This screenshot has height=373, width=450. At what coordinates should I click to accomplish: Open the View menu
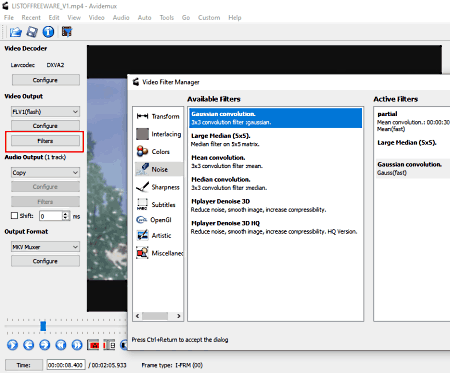(x=74, y=18)
